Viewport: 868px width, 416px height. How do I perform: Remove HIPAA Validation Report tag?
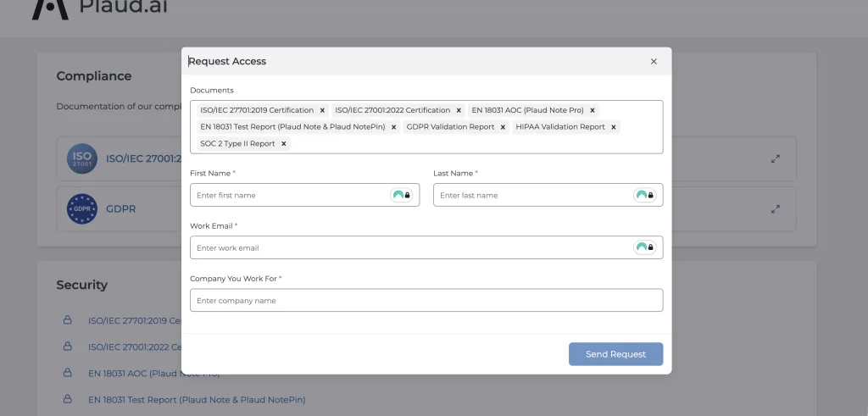tap(614, 127)
